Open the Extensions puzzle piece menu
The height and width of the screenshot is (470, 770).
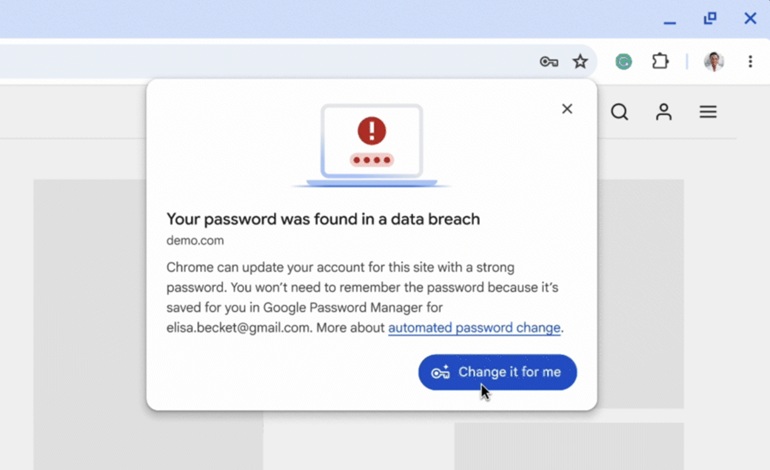(660, 61)
